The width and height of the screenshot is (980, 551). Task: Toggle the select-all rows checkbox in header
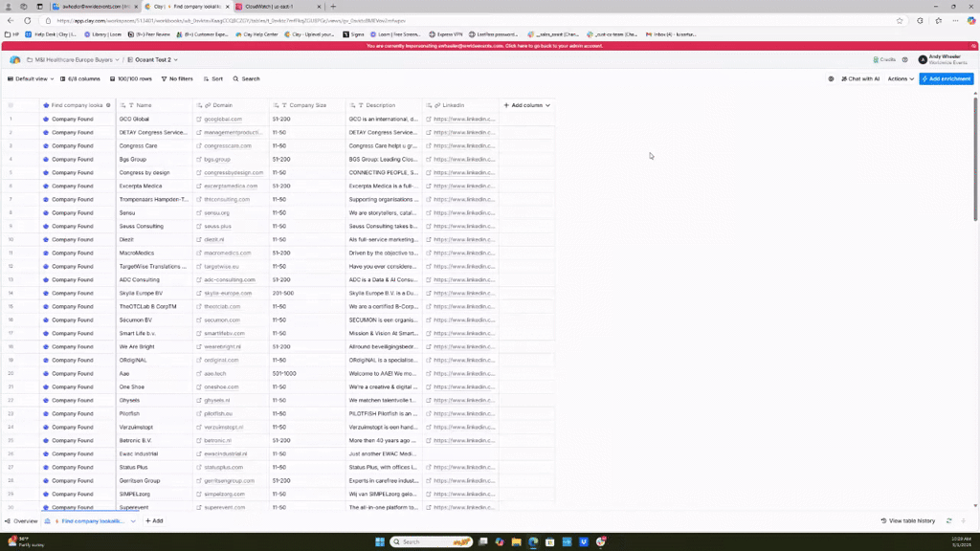[x=11, y=105]
